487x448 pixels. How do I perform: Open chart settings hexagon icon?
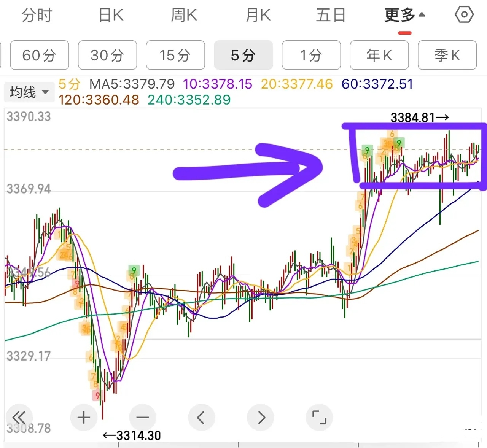[x=464, y=15]
